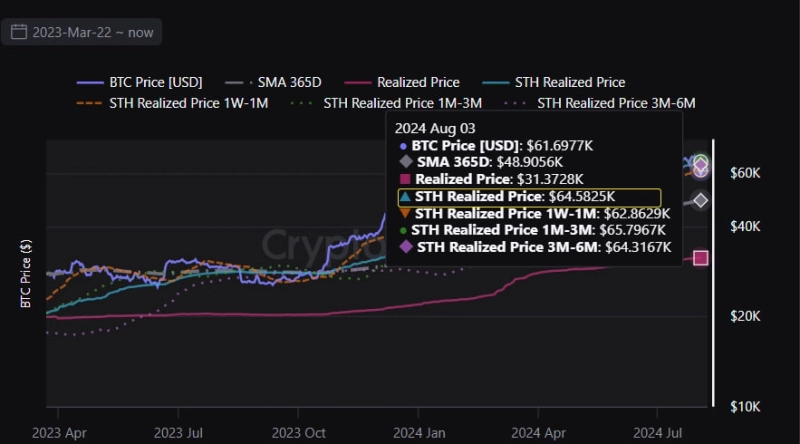
Task: Click the highlighted STH Realized Price tooltip row
Action: 529,197
